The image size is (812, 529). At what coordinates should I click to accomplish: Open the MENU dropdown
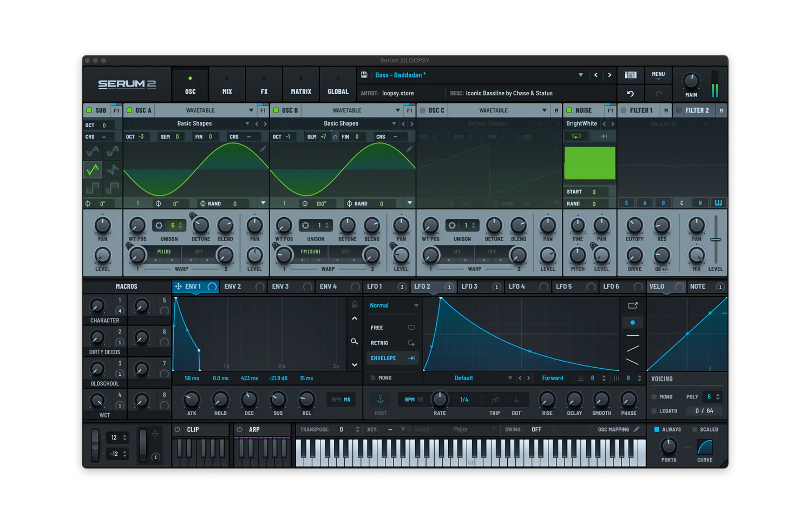click(x=658, y=75)
